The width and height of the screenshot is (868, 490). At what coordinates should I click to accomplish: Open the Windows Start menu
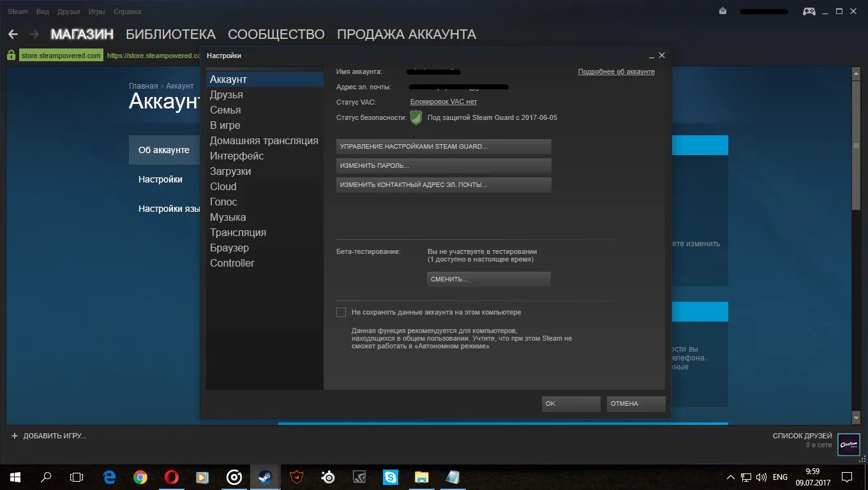pyautogui.click(x=15, y=477)
